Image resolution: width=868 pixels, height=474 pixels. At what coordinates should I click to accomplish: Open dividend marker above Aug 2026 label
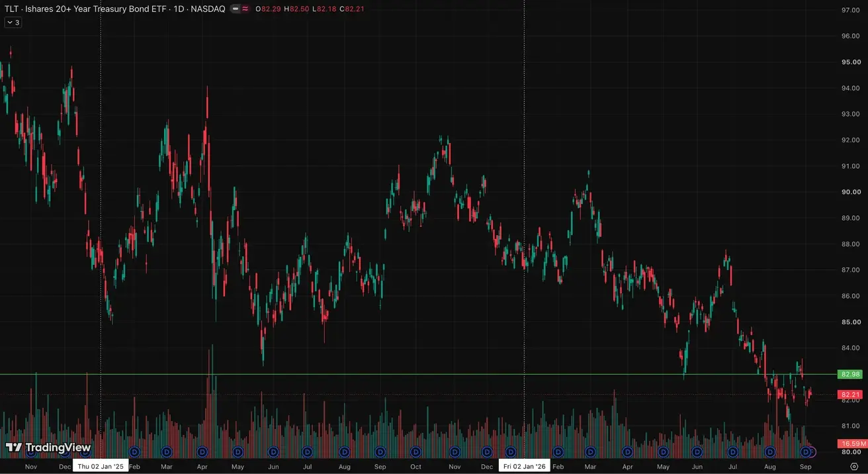pyautogui.click(x=770, y=451)
